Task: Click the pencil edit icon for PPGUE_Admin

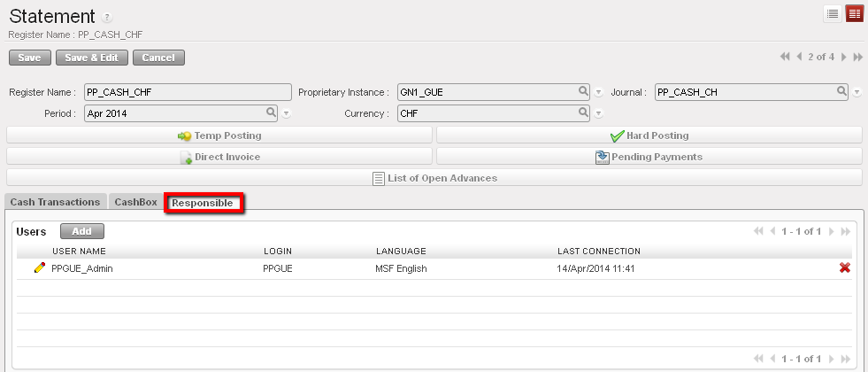Action: (x=39, y=268)
